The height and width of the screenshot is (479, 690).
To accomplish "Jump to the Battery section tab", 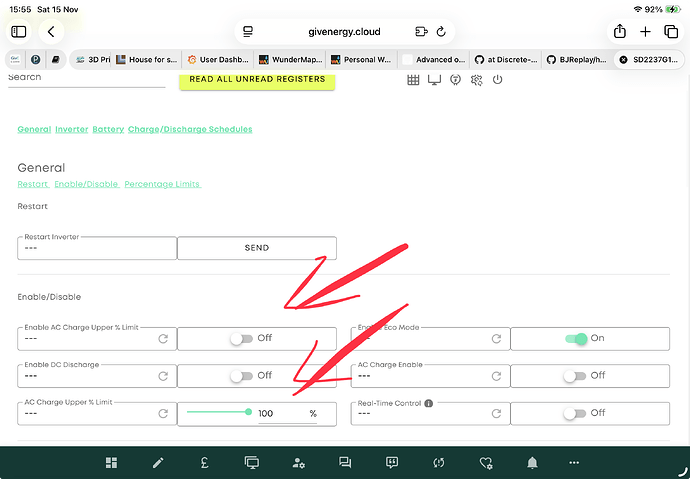I will coord(108,129).
